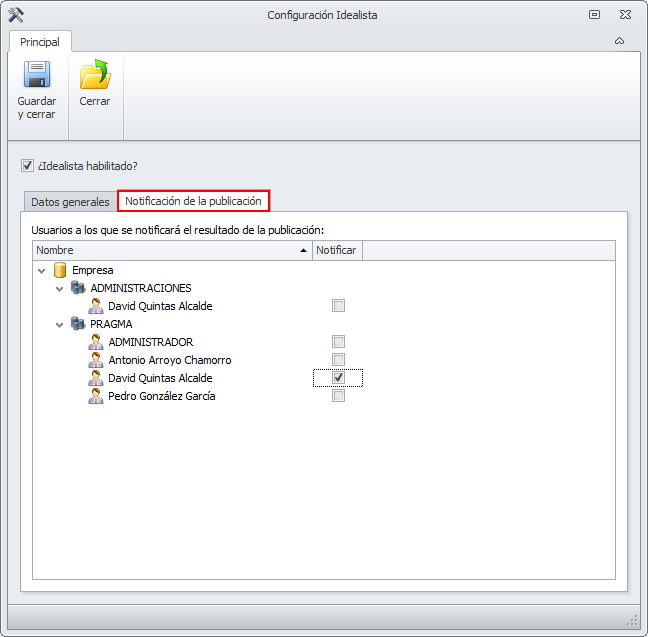This screenshot has height=637, width=648.
Task: Select the ADMINISTRADOR row text
Action: point(151,342)
